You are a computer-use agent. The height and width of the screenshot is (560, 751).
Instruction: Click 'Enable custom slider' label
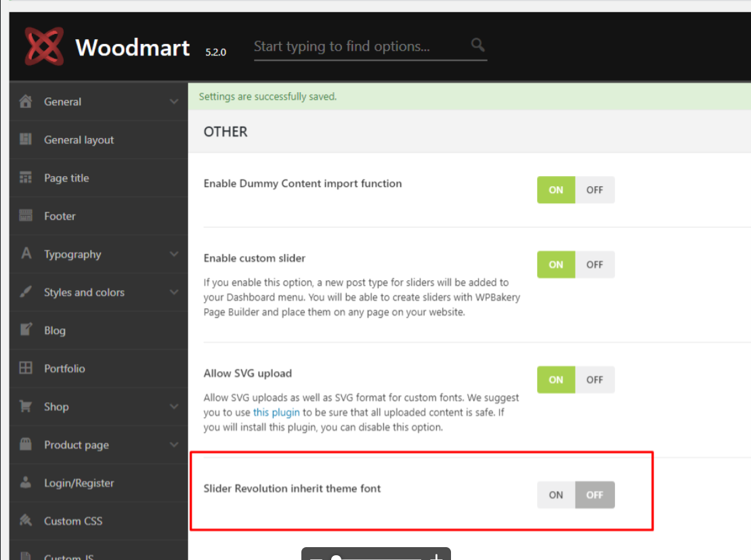pyautogui.click(x=255, y=258)
